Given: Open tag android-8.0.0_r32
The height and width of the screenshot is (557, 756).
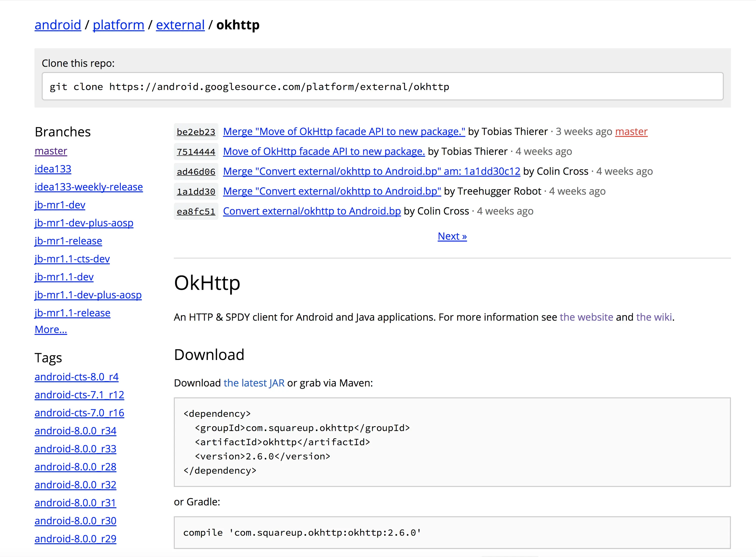Looking at the screenshot, I should click(75, 484).
